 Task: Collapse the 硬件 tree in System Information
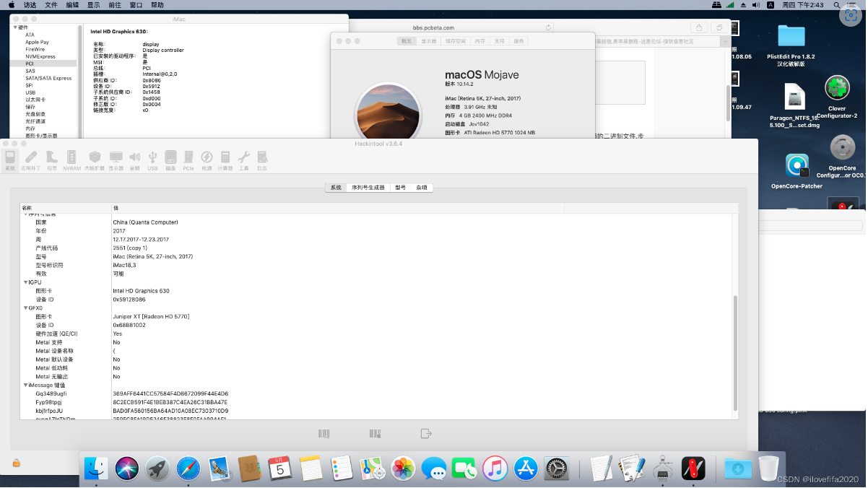click(x=15, y=27)
